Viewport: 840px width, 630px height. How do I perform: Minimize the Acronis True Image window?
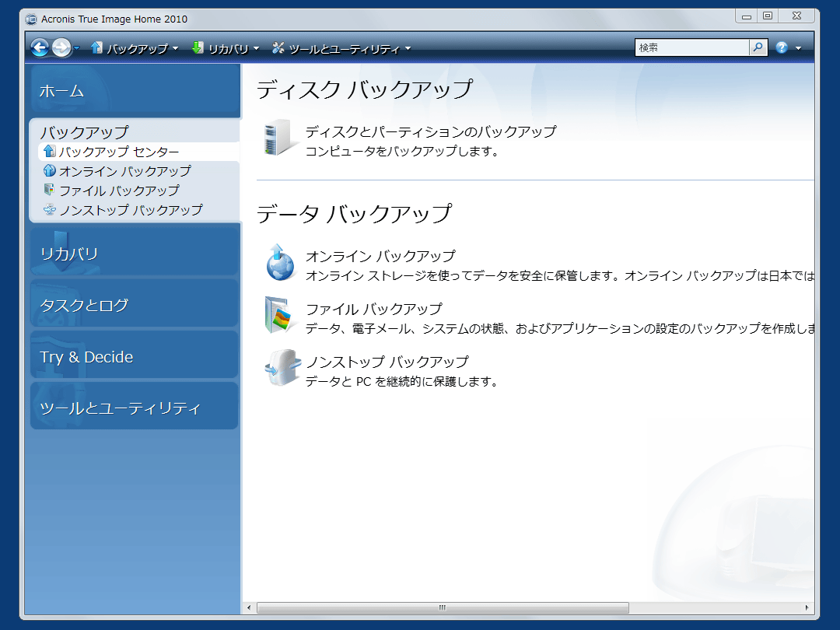(x=746, y=16)
